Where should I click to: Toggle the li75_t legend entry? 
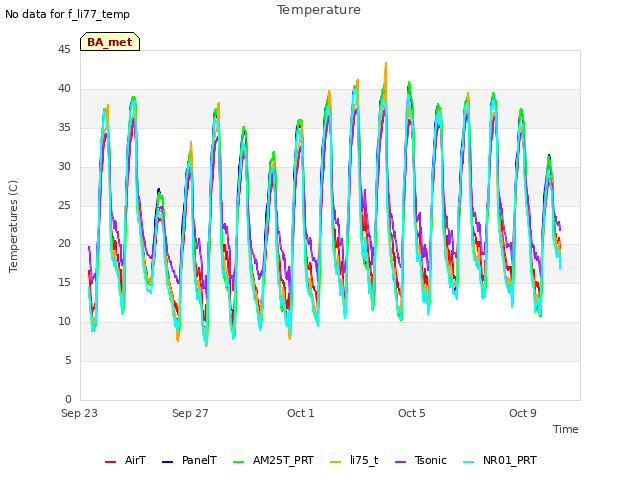(x=354, y=460)
